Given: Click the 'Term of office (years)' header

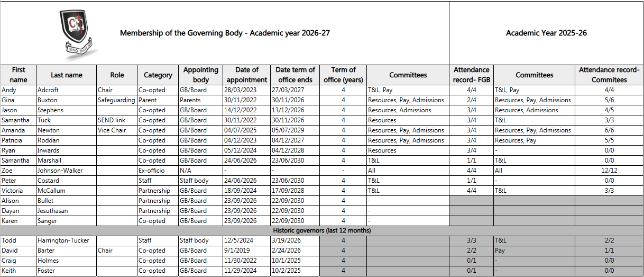Looking at the screenshot, I should click(x=343, y=75).
